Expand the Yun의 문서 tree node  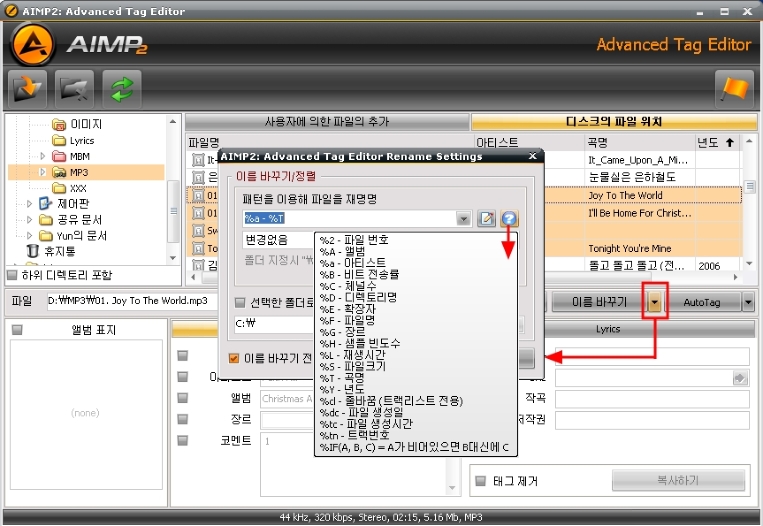point(30,236)
